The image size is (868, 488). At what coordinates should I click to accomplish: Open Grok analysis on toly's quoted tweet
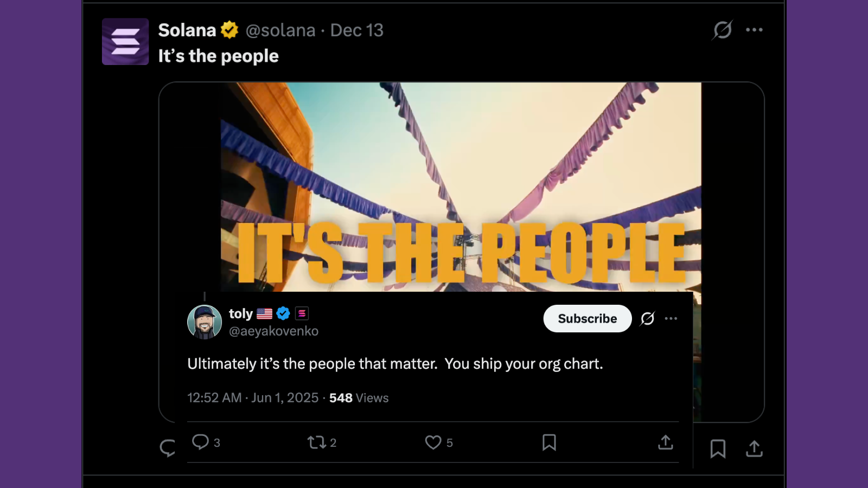(x=648, y=319)
